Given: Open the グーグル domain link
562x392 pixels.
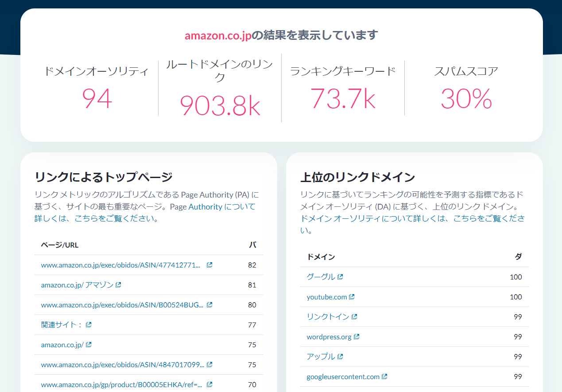Looking at the screenshot, I should click(321, 277).
